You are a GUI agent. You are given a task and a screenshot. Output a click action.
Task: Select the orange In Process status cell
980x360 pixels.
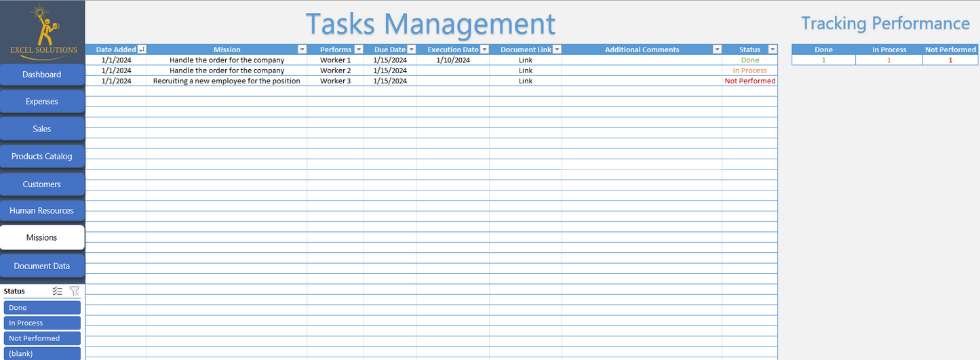click(x=750, y=71)
